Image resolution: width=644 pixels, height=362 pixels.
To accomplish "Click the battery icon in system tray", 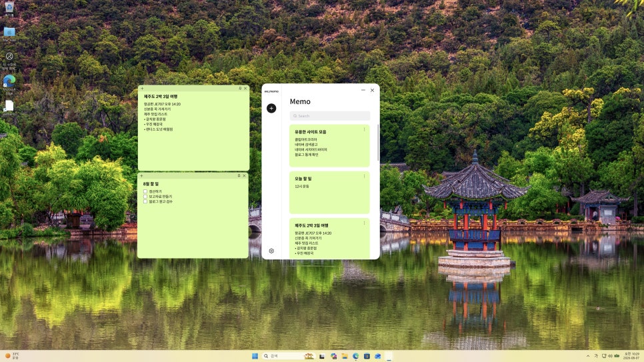I will click(x=617, y=356).
